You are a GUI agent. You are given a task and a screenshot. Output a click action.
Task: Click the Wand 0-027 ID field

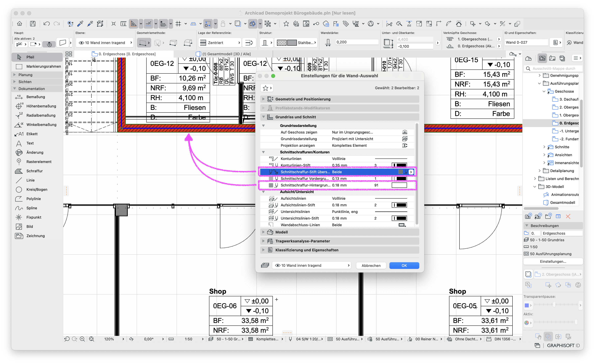point(526,43)
